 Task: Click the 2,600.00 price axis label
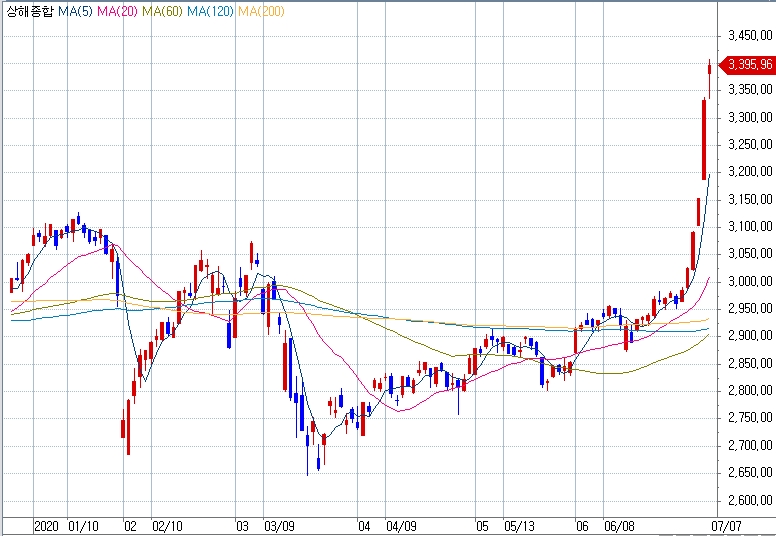(750, 500)
